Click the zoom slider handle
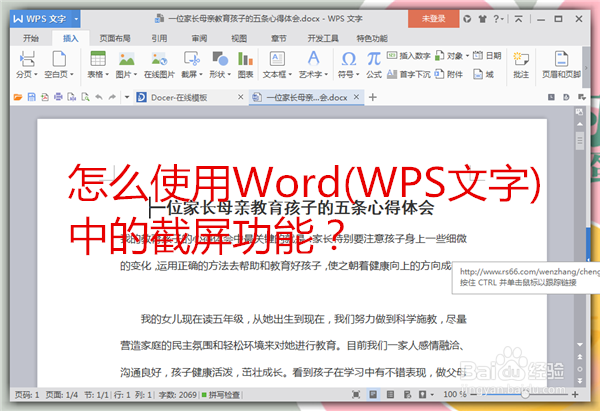The image size is (600, 411). tap(525, 394)
